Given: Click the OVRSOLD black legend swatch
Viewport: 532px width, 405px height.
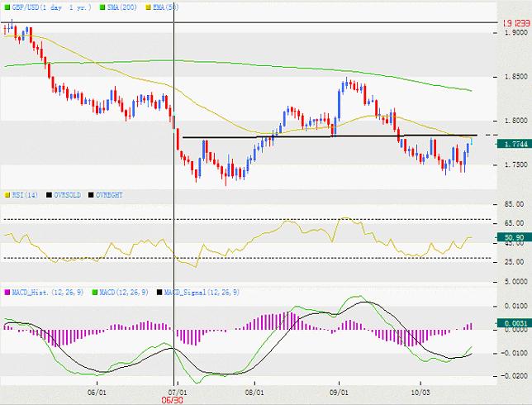Looking at the screenshot, I should tap(50, 195).
